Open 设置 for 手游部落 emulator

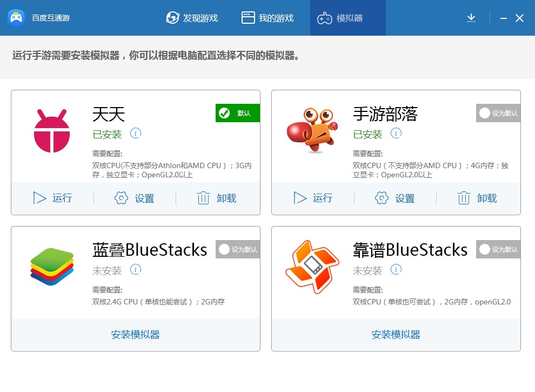pyautogui.click(x=396, y=198)
